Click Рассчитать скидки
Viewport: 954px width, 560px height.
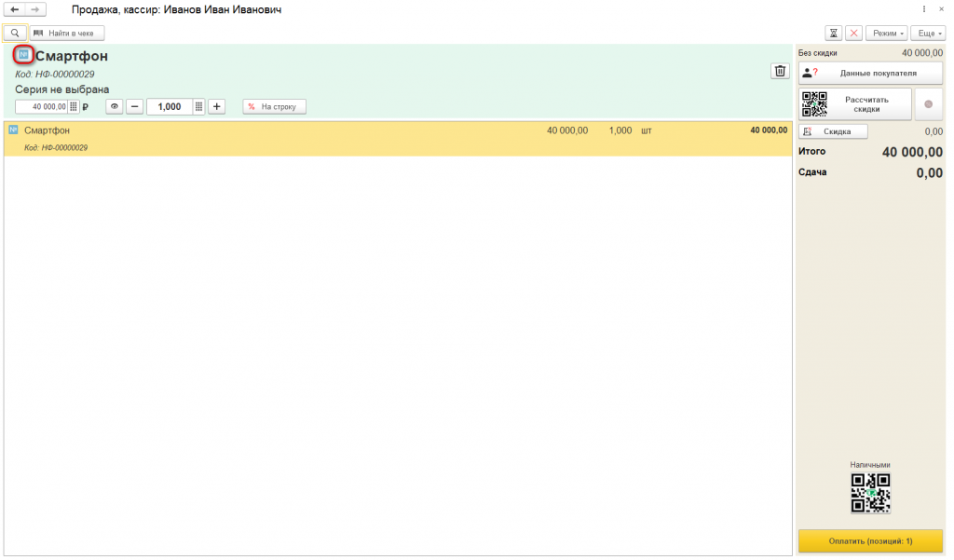tap(855, 104)
